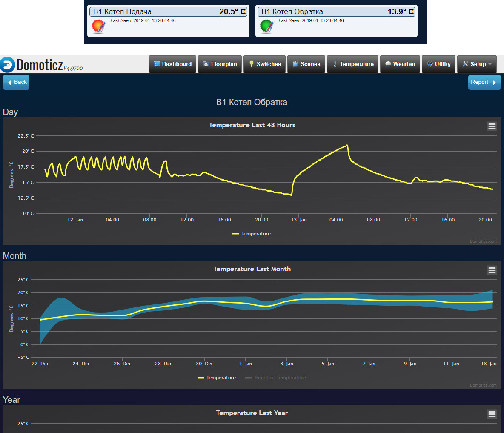Open the Dashboard tab

pyautogui.click(x=172, y=64)
